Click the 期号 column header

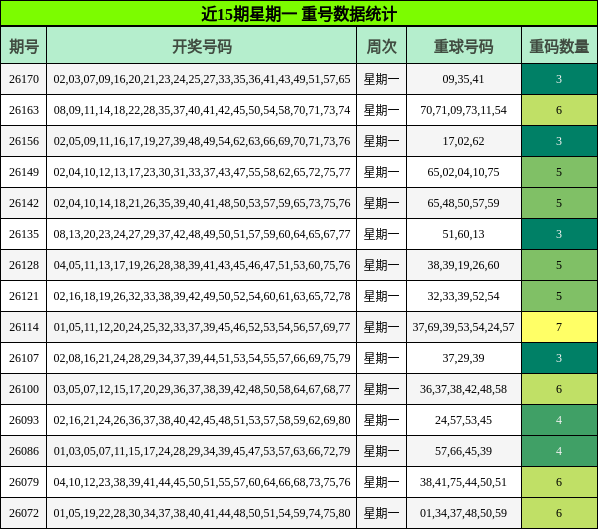pyautogui.click(x=24, y=46)
